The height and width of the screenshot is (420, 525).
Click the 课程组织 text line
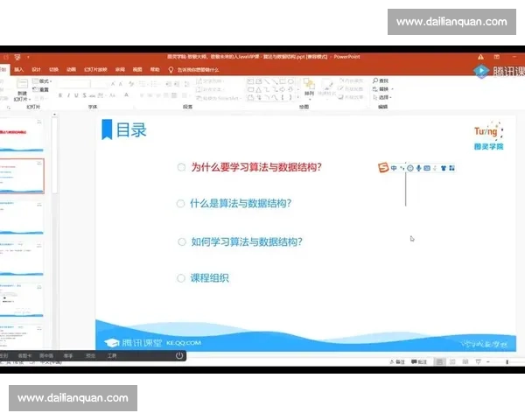[x=210, y=277]
